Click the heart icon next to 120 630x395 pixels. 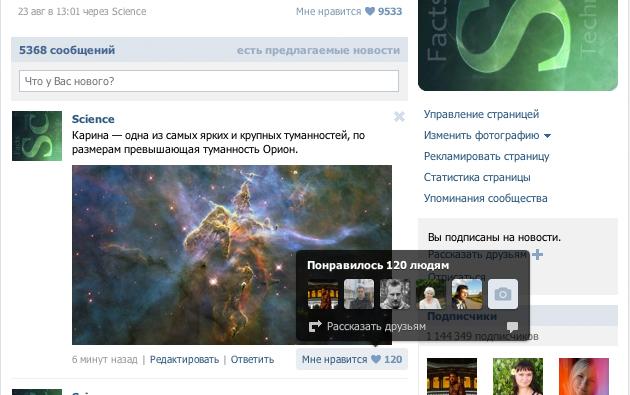click(x=376, y=359)
